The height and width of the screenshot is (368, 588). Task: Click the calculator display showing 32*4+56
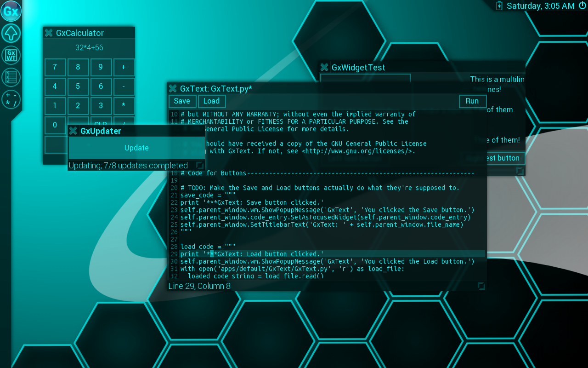click(x=89, y=48)
